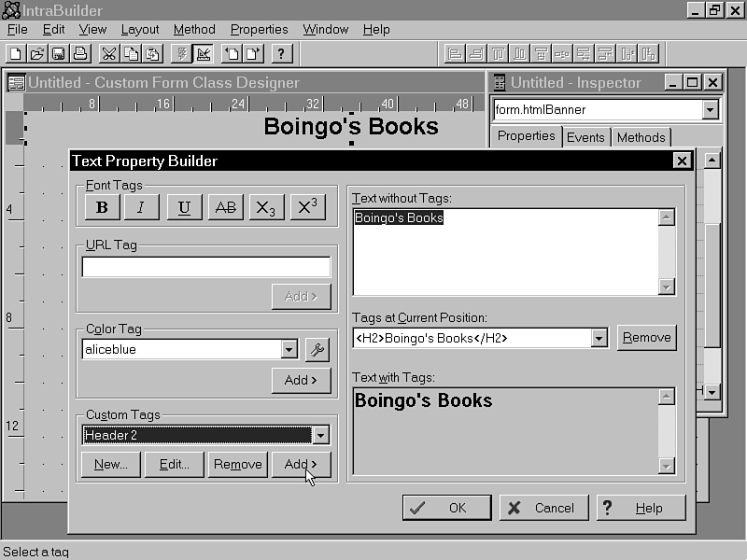Confirm with the OK button
The image size is (747, 560).
click(446, 508)
